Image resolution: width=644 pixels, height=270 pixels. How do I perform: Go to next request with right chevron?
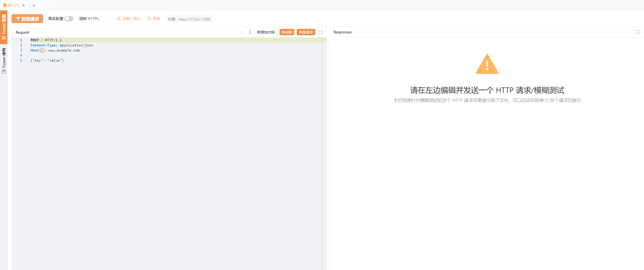click(250, 32)
